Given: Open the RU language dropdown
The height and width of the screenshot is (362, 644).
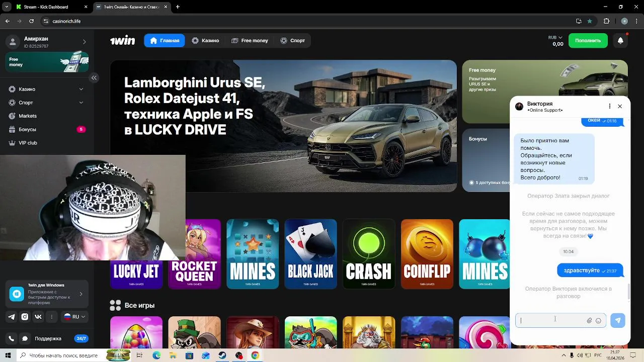Looking at the screenshot, I should [74, 317].
